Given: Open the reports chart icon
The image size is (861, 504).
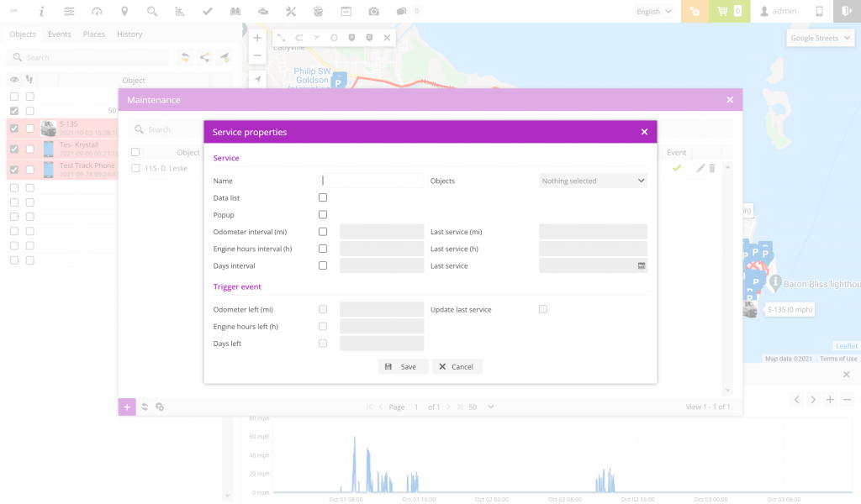Looking at the screenshot, I should tap(180, 11).
